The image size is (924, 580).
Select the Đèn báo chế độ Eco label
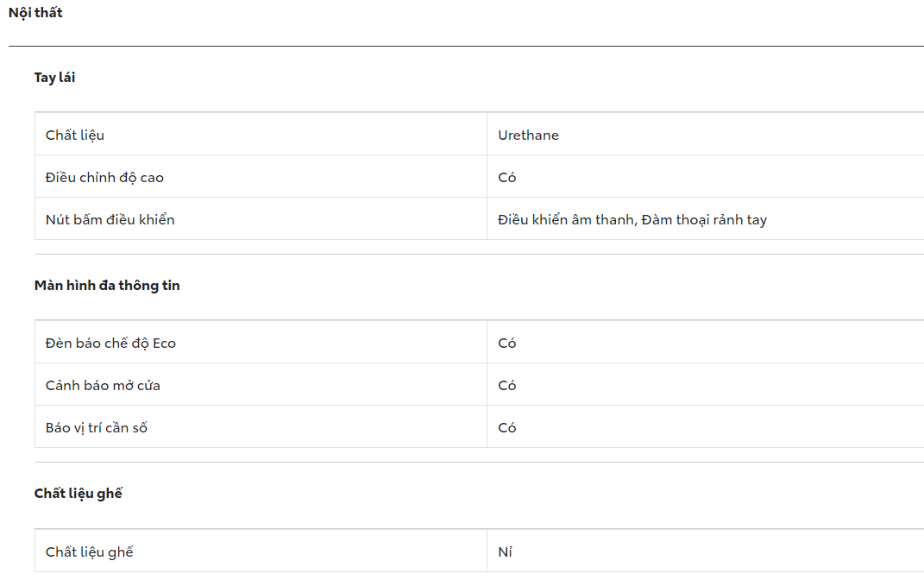coord(110,343)
